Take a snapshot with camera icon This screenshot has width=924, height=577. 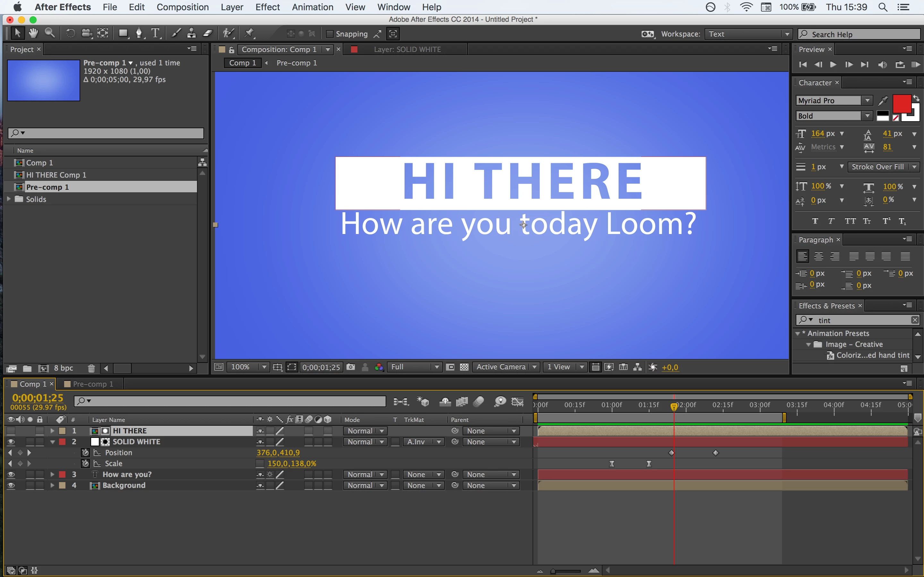pos(350,367)
